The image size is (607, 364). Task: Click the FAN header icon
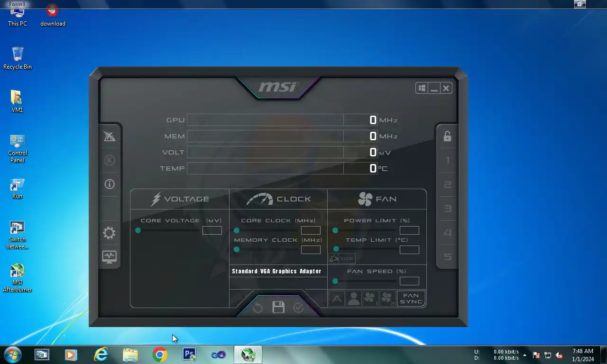click(x=365, y=199)
